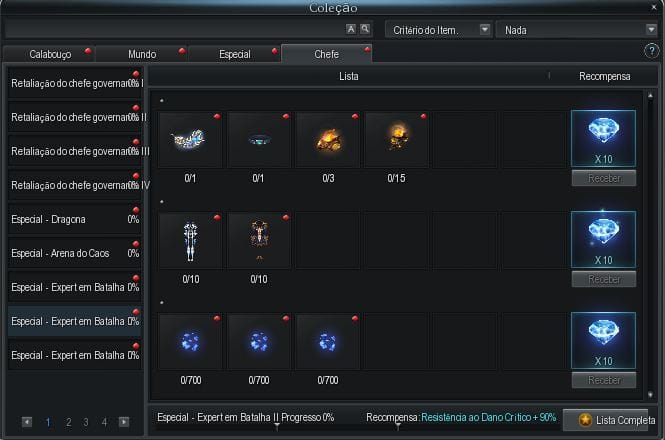Click the golden ore item with 0/3

pyautogui.click(x=327, y=140)
